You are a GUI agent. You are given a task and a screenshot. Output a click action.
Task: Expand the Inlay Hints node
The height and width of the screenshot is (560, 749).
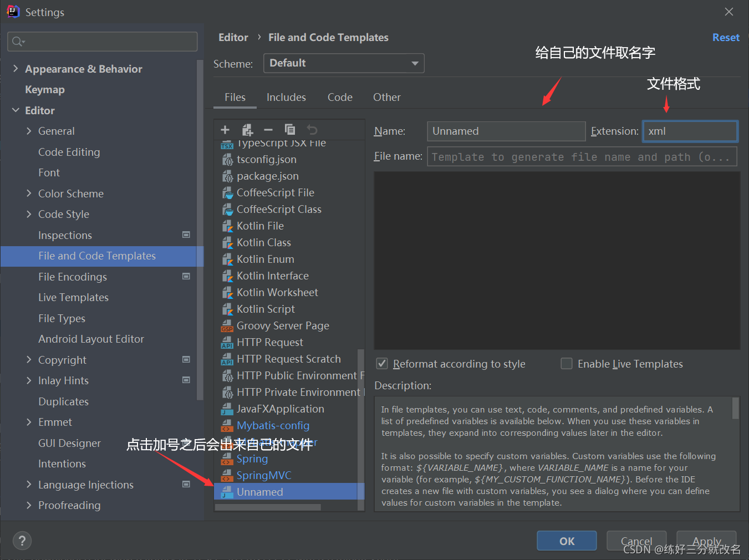point(29,380)
